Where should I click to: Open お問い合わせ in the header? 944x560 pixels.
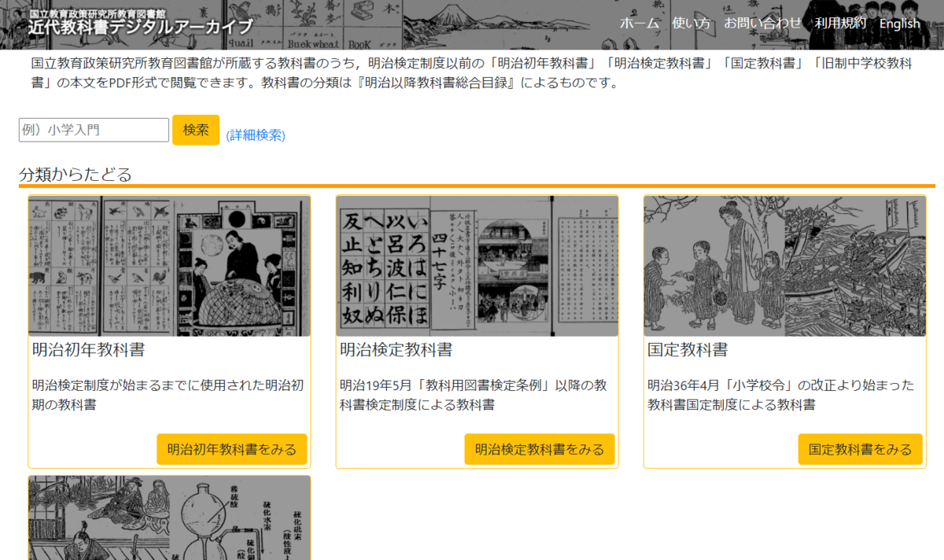(x=763, y=24)
